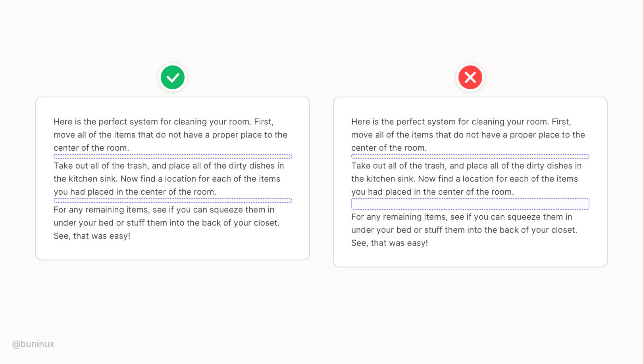The height and width of the screenshot is (364, 643).
Task: Click 'the kitchen sink' line in left card
Action: [167, 179]
